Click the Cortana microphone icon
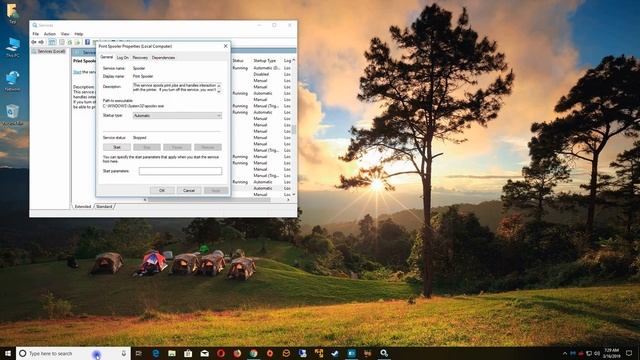Viewport: 640px width, 360px height. pos(124,353)
